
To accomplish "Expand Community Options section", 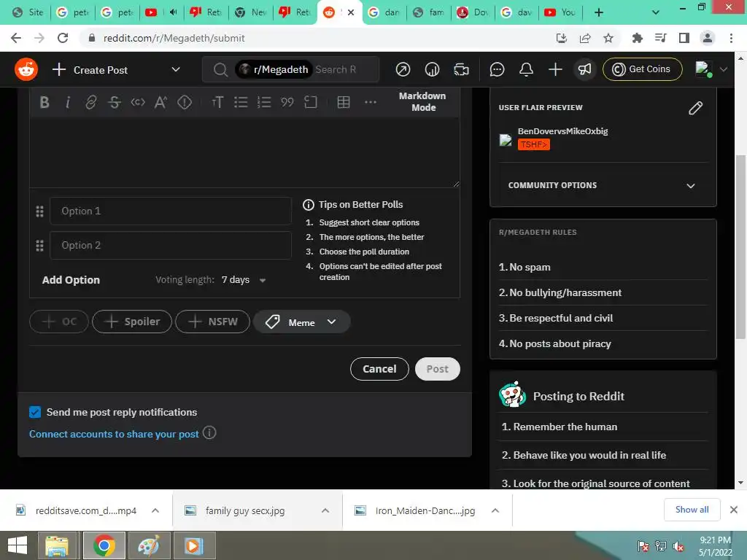I will (x=603, y=185).
